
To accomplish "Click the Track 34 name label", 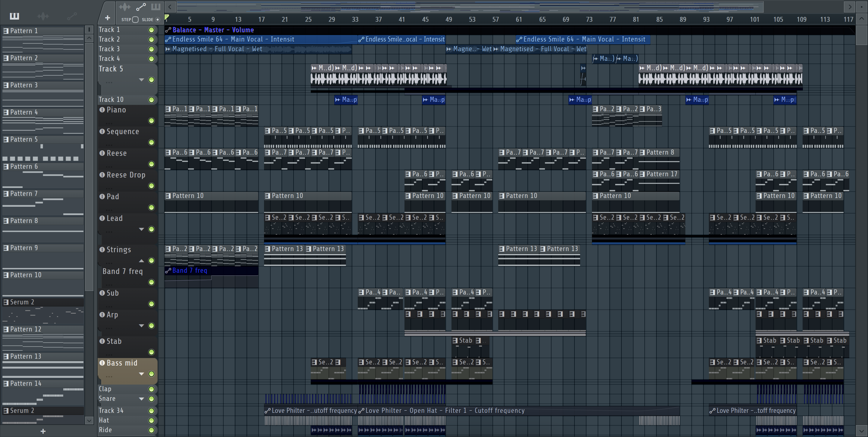I will (111, 411).
